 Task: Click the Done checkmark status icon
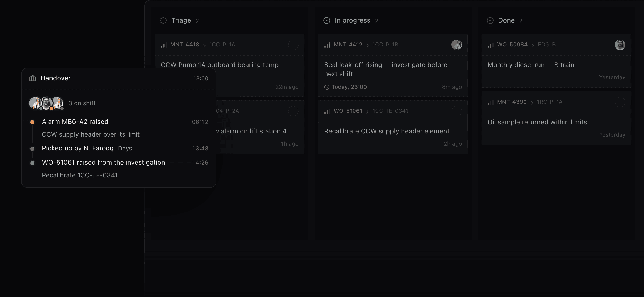coord(490,20)
